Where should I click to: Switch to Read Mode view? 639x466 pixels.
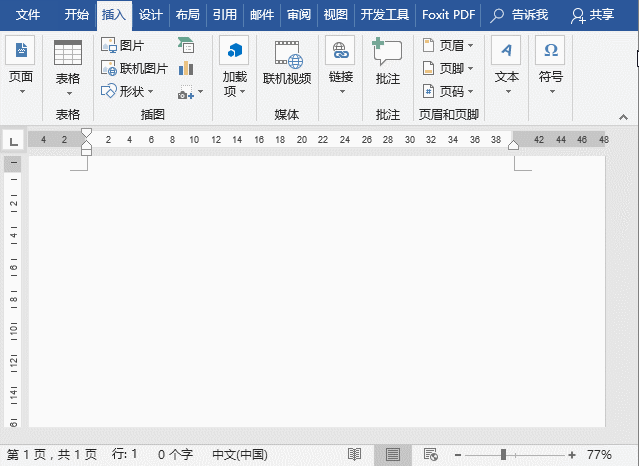pyautogui.click(x=354, y=454)
